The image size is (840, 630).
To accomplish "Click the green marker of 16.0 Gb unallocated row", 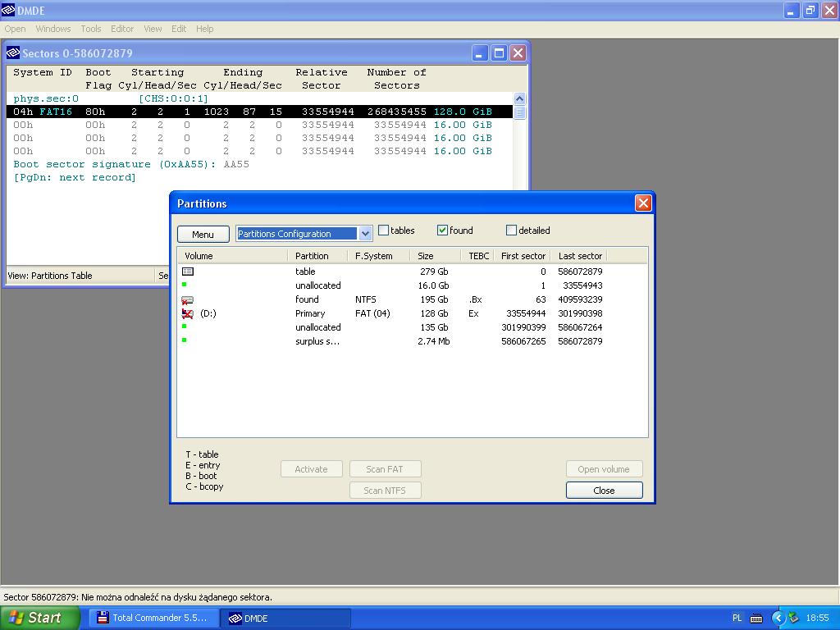I will coord(185,285).
